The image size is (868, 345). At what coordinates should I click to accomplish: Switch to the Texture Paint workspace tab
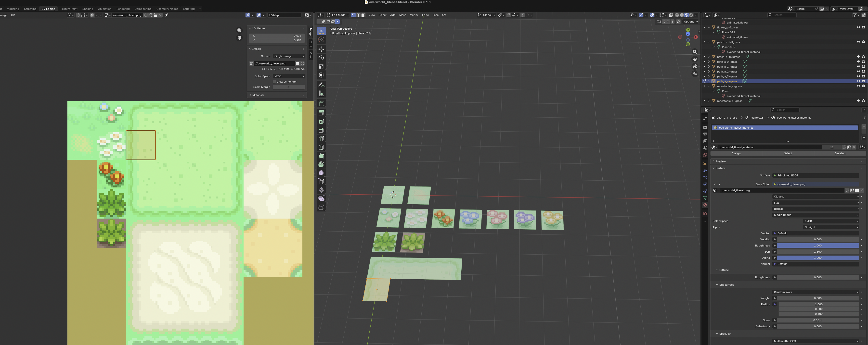(69, 9)
